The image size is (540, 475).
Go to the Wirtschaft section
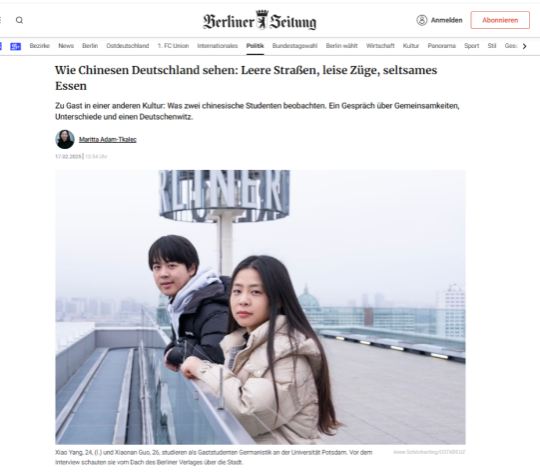coord(380,46)
